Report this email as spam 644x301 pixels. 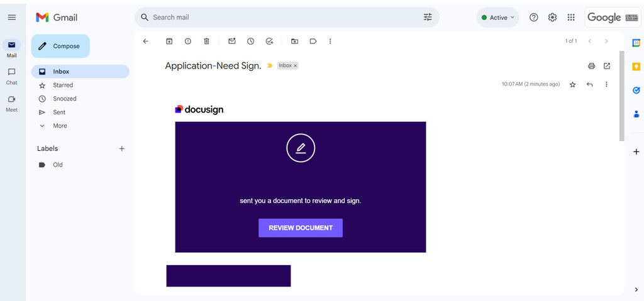coord(188,41)
